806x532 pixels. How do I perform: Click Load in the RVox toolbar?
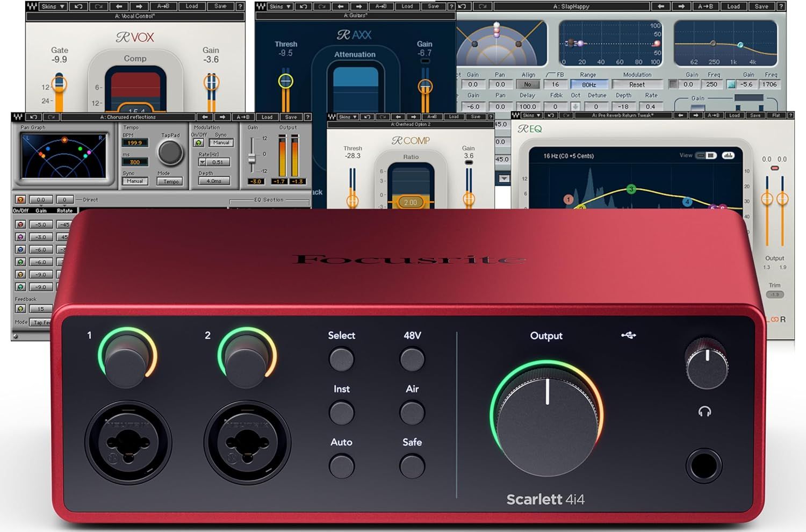(x=192, y=6)
